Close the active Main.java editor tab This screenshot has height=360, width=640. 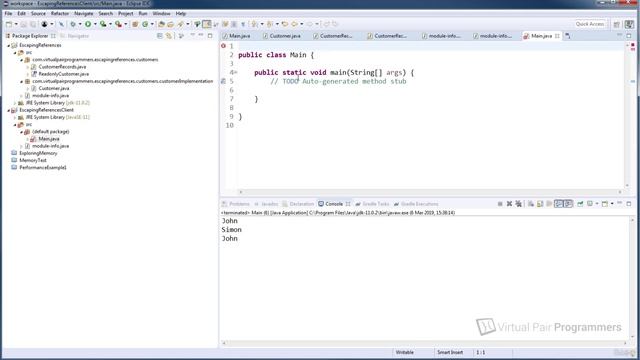[557, 36]
